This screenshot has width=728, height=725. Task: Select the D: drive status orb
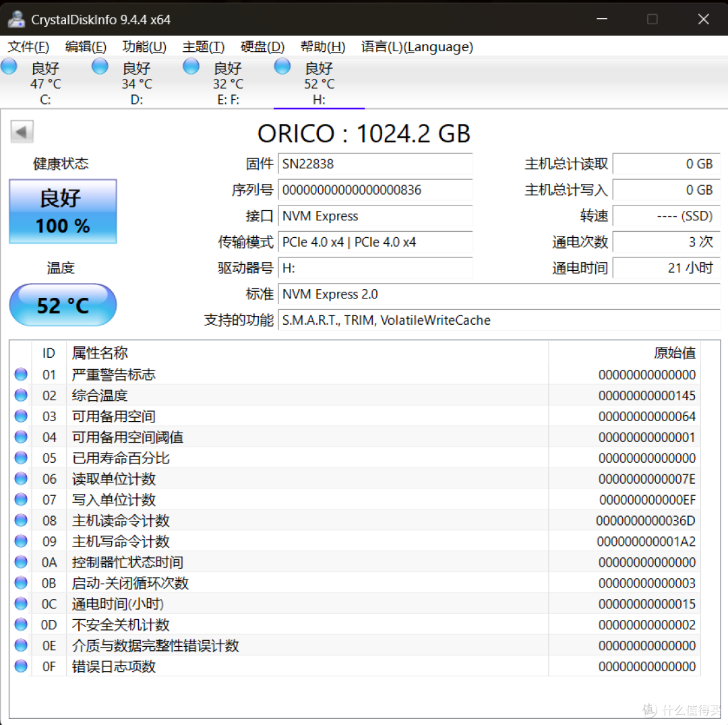click(x=100, y=67)
